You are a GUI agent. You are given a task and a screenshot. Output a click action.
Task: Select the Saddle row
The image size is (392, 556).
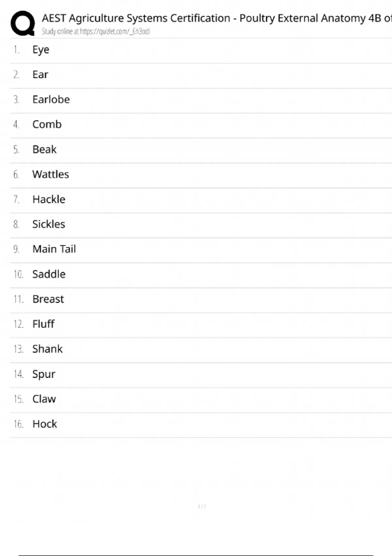(49, 274)
